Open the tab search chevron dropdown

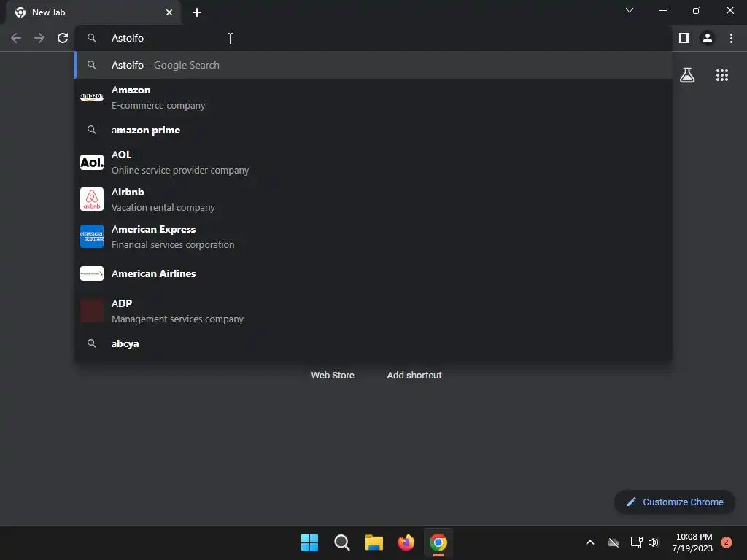coord(630,10)
